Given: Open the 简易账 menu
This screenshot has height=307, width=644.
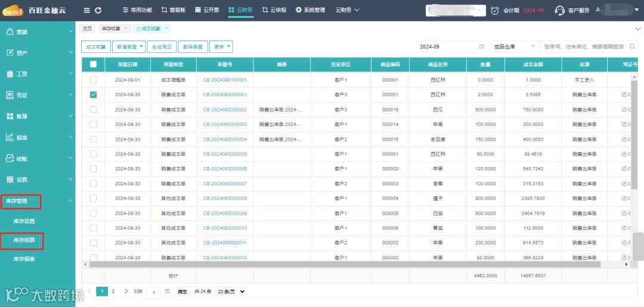Looking at the screenshot, I should coord(174,10).
